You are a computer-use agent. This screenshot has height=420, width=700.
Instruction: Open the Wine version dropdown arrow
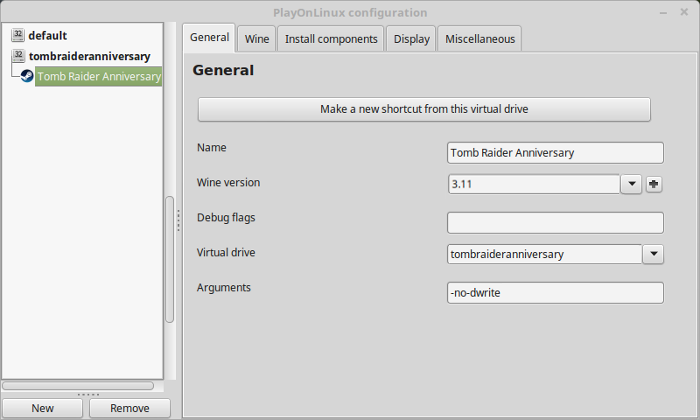(x=631, y=184)
